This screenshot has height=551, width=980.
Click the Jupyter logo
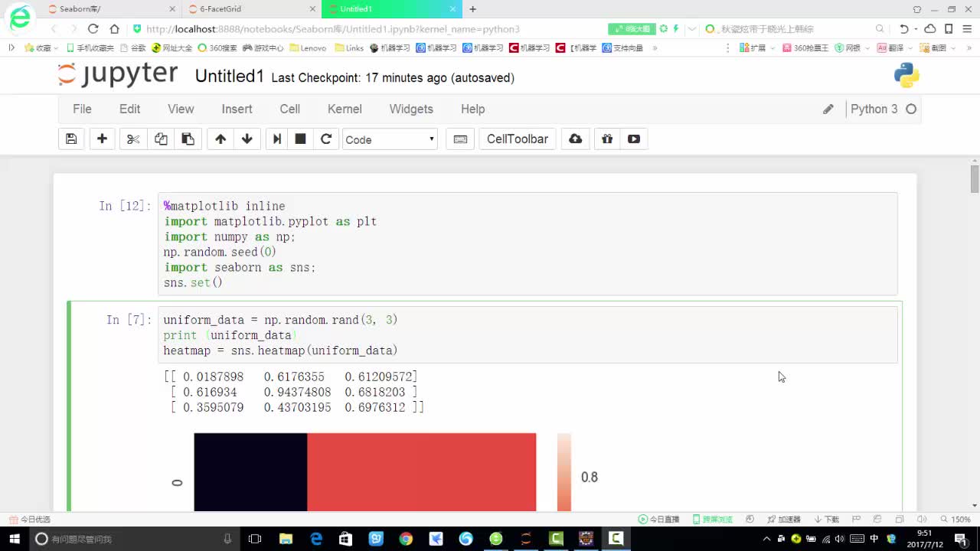click(x=119, y=75)
